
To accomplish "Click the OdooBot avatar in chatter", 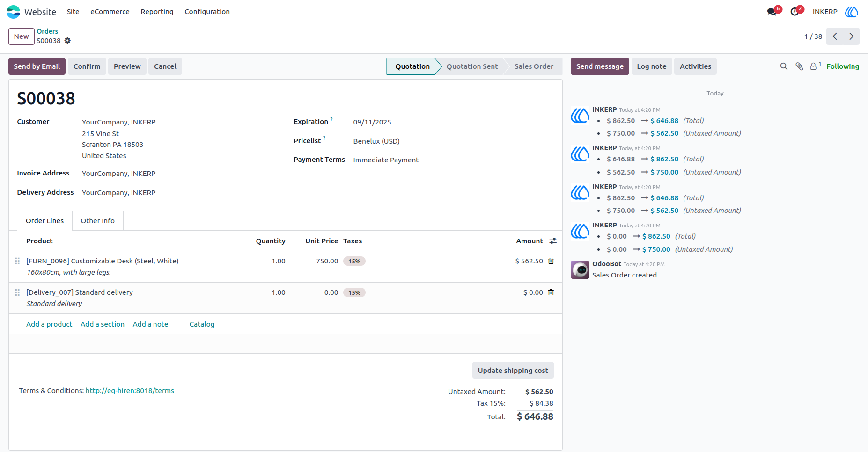I will [580, 270].
